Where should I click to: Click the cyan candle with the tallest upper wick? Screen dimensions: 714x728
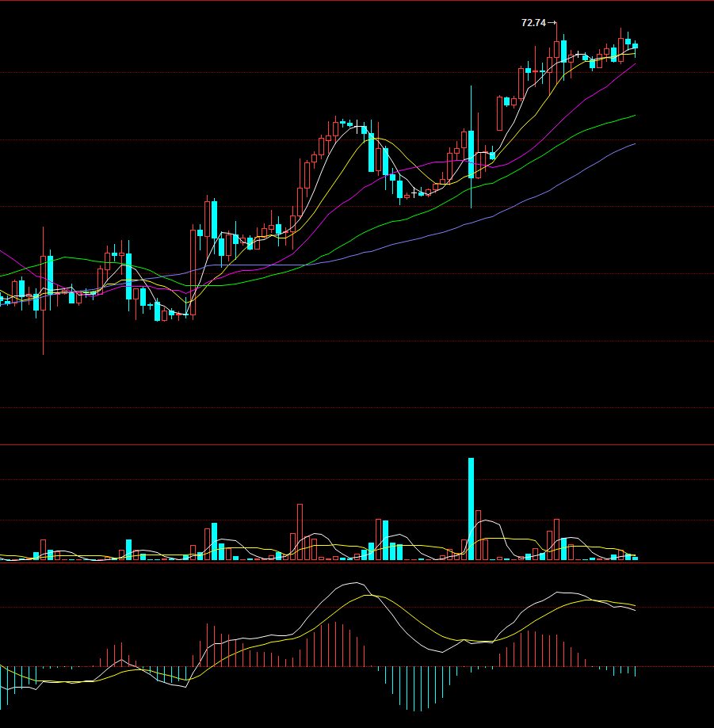[471, 154]
